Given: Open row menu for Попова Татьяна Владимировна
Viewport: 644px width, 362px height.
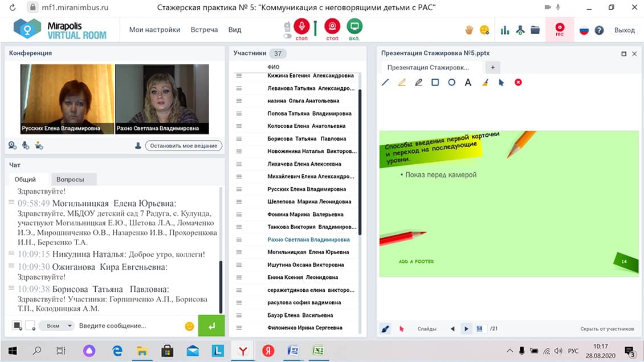Looking at the screenshot, I should (x=239, y=113).
